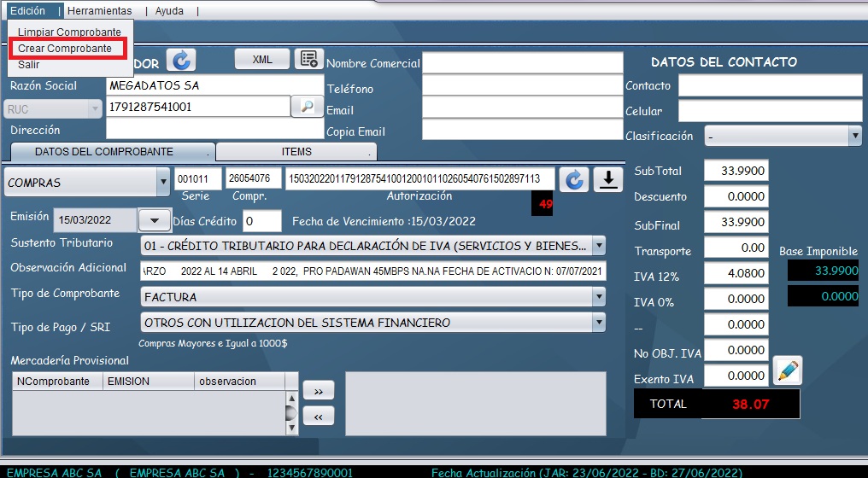Open the COMPRAS dropdown
The width and height of the screenshot is (868, 478).
click(x=162, y=182)
